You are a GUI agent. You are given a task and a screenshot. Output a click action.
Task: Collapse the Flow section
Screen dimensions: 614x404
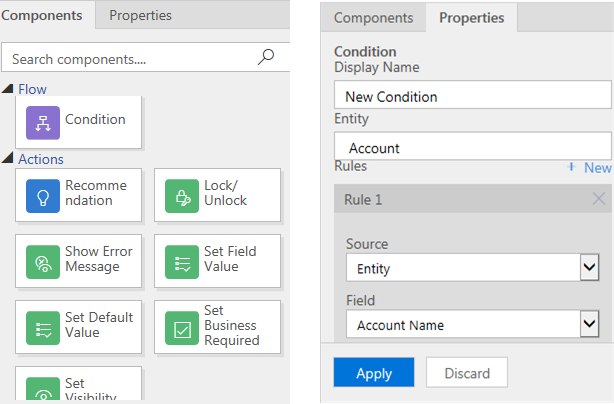8,90
